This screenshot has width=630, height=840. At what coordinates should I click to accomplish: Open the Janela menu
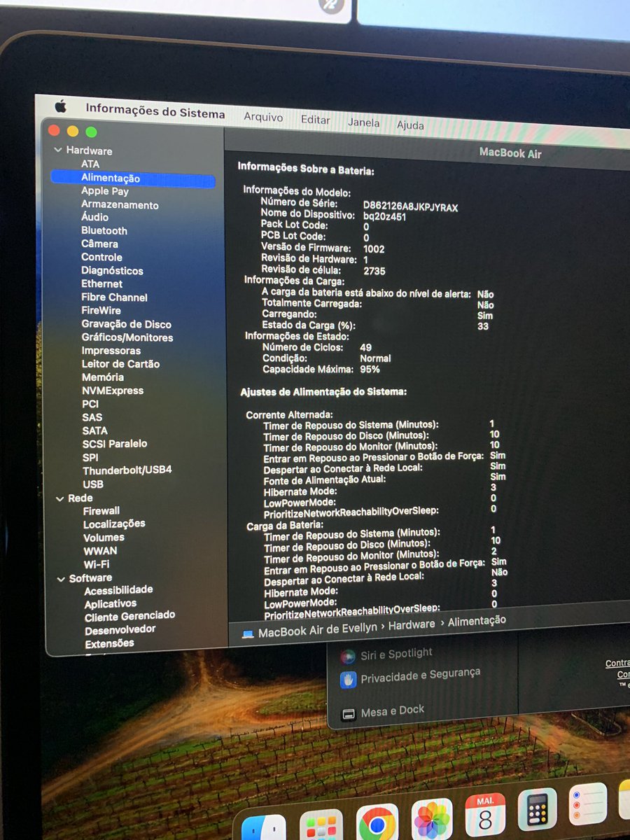click(x=364, y=122)
